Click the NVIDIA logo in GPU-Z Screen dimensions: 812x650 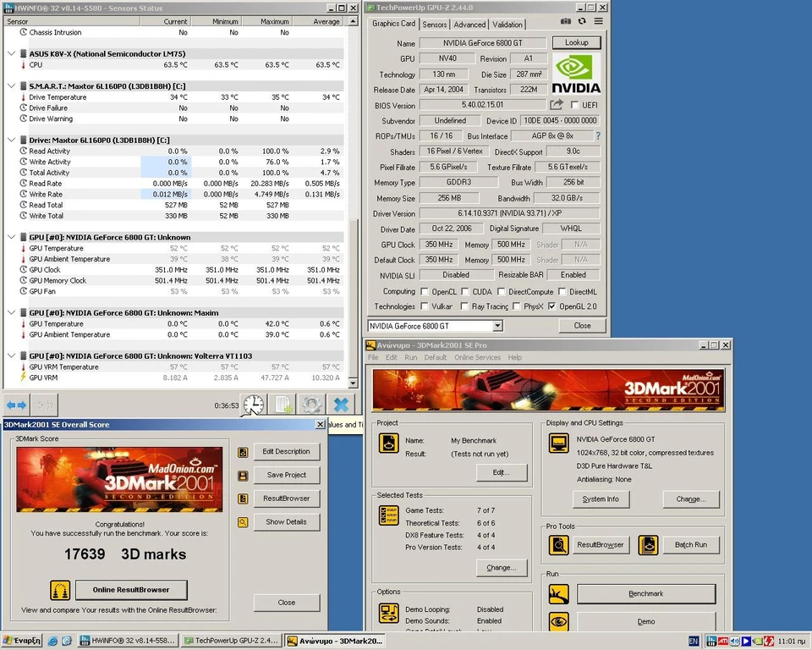point(576,72)
